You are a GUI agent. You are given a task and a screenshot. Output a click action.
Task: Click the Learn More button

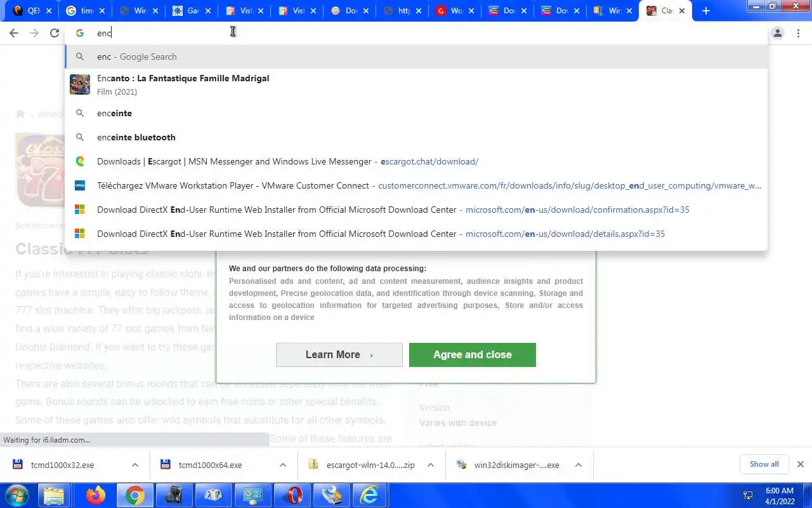(339, 355)
